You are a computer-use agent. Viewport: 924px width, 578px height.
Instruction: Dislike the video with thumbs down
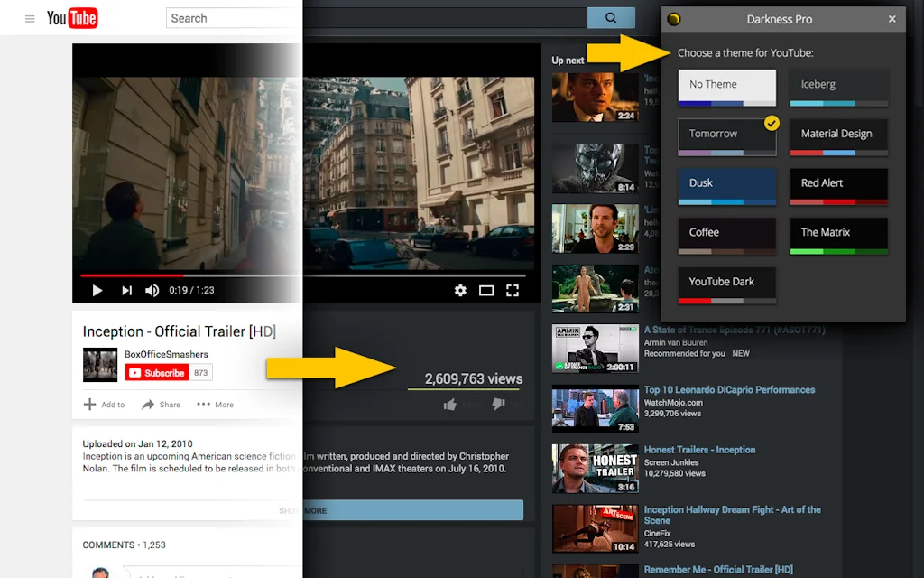click(x=497, y=405)
